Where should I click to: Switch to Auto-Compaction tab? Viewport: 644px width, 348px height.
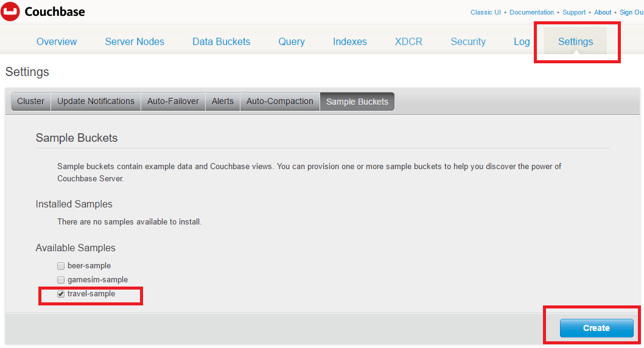tap(279, 102)
